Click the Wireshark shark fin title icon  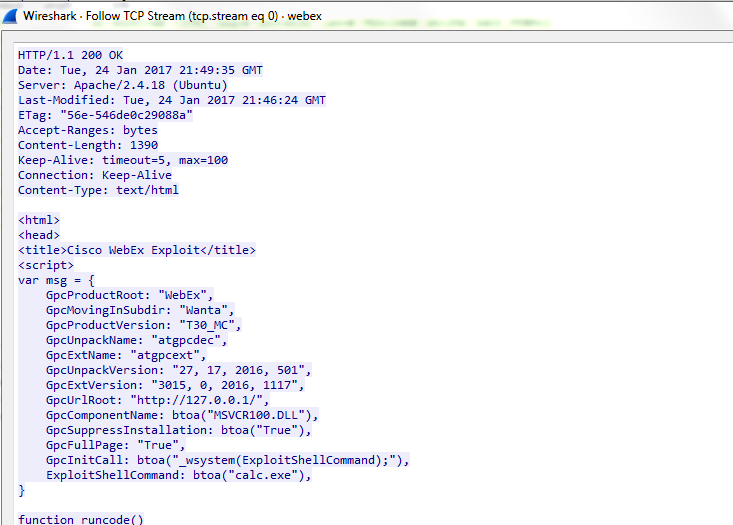pyautogui.click(x=10, y=16)
